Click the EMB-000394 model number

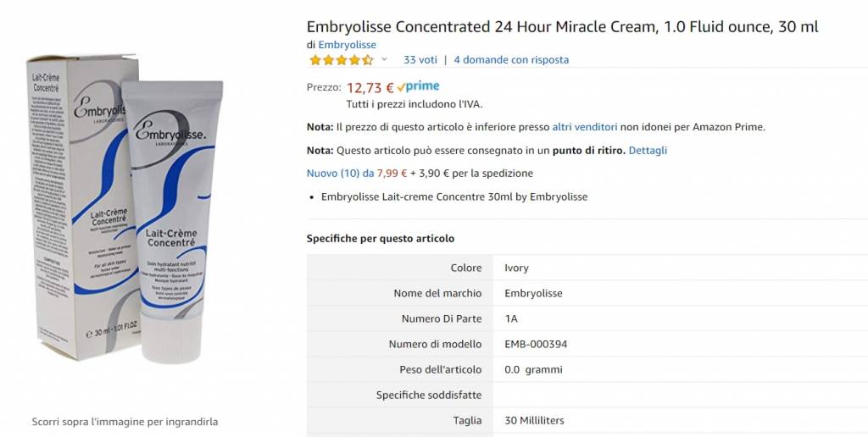(x=536, y=344)
